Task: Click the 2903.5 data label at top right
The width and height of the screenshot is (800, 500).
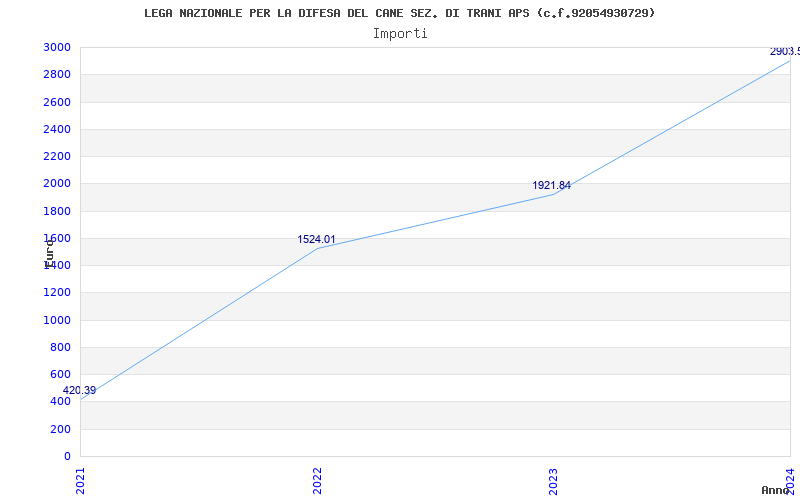Action: (x=785, y=51)
